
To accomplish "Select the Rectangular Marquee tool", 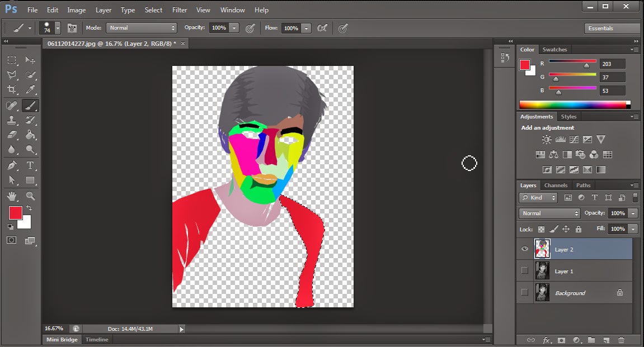I will 12,60.
